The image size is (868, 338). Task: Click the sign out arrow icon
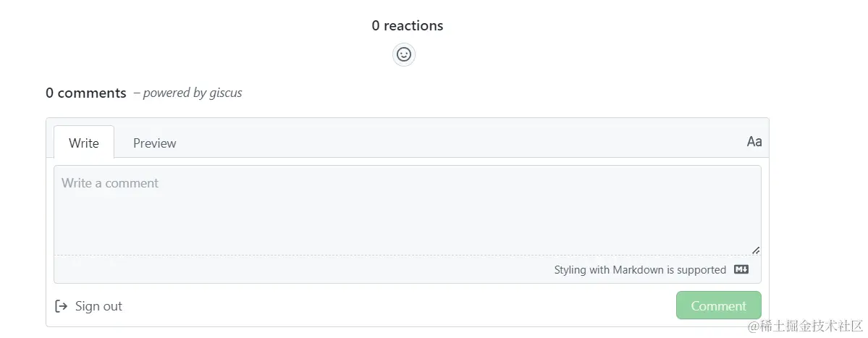[x=62, y=306]
